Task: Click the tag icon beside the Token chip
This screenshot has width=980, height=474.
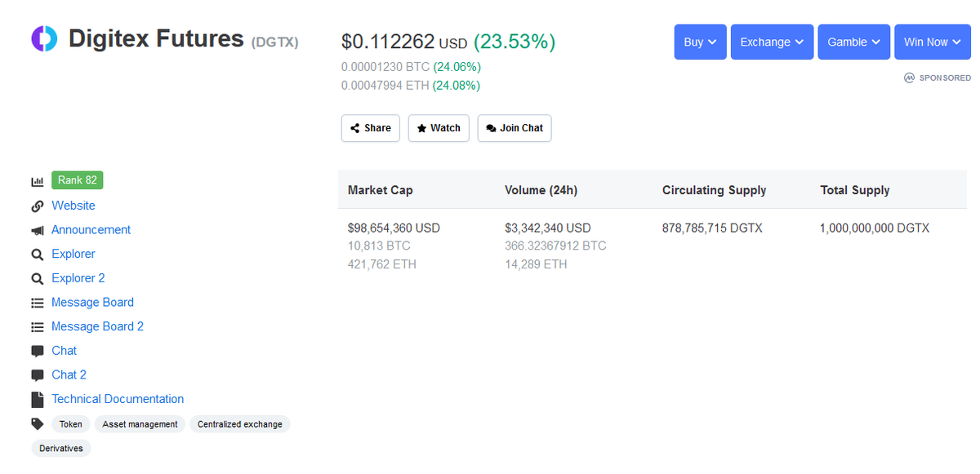Action: 38,423
